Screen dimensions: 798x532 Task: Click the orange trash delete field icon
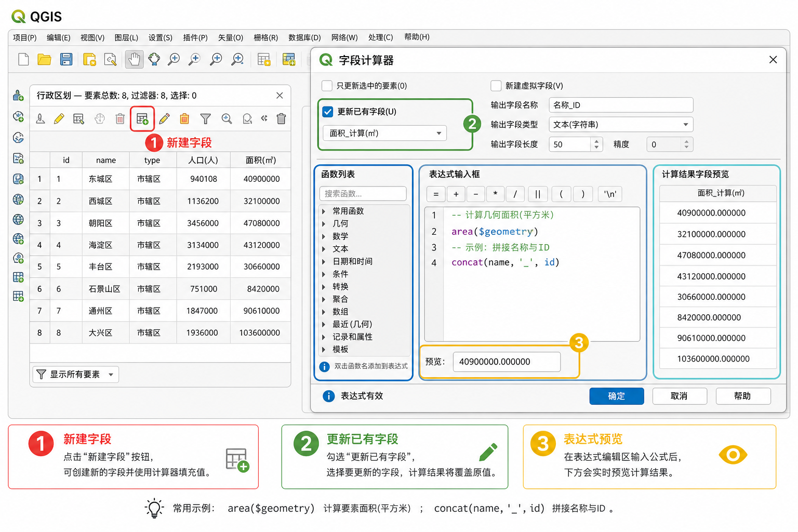click(184, 119)
